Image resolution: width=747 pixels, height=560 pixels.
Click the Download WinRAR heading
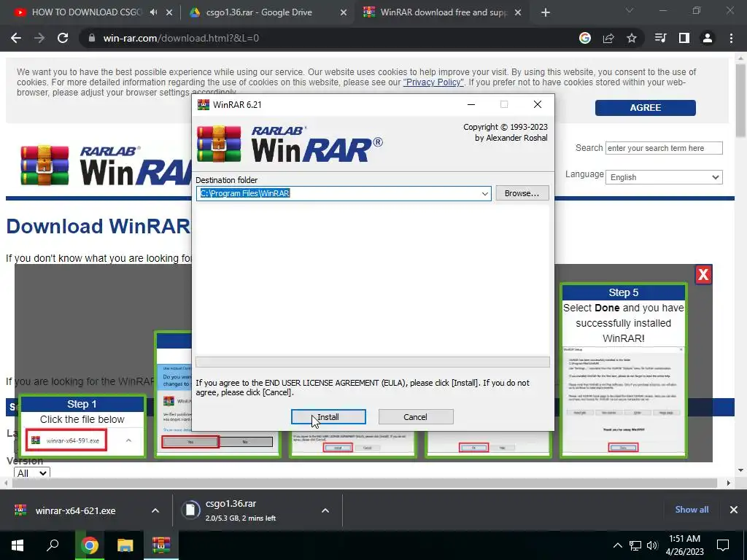coord(98,226)
